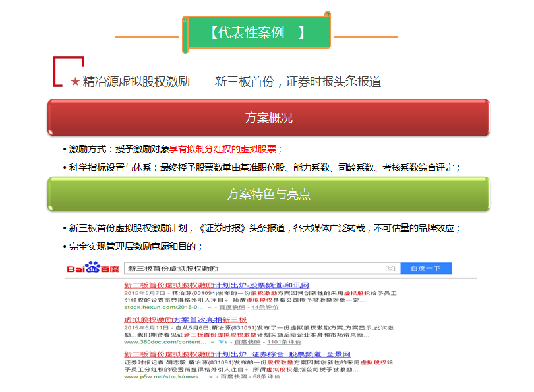
Task: Open the 44条评价 link
Action: (x=265, y=307)
